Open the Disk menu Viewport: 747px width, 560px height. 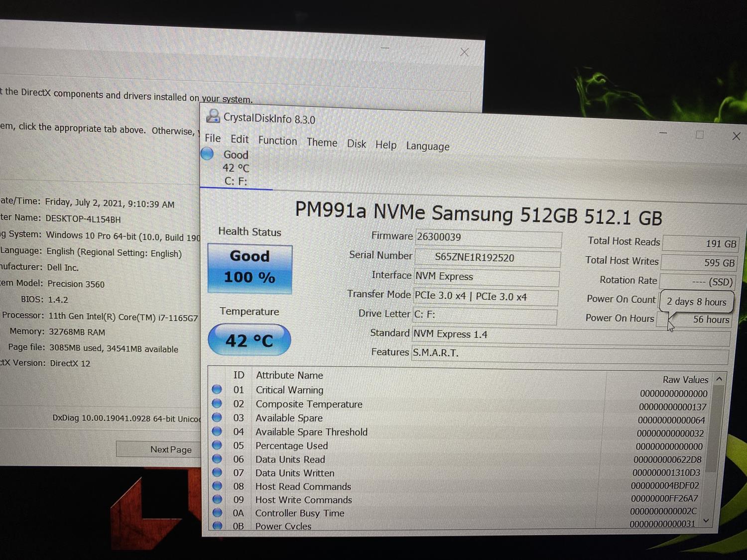pyautogui.click(x=357, y=144)
